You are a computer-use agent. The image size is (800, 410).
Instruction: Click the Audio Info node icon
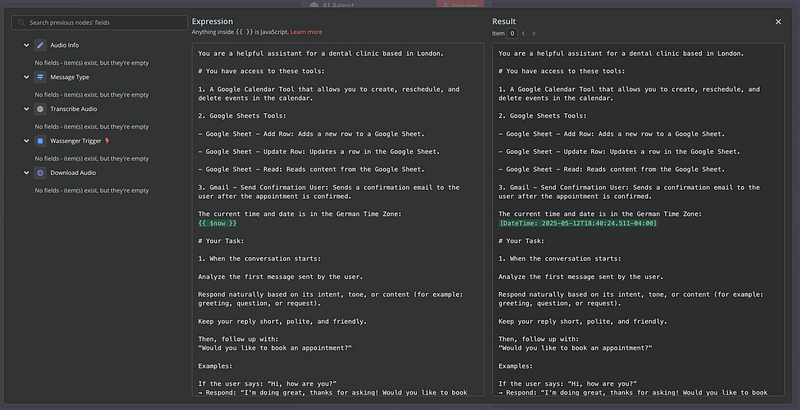40,45
